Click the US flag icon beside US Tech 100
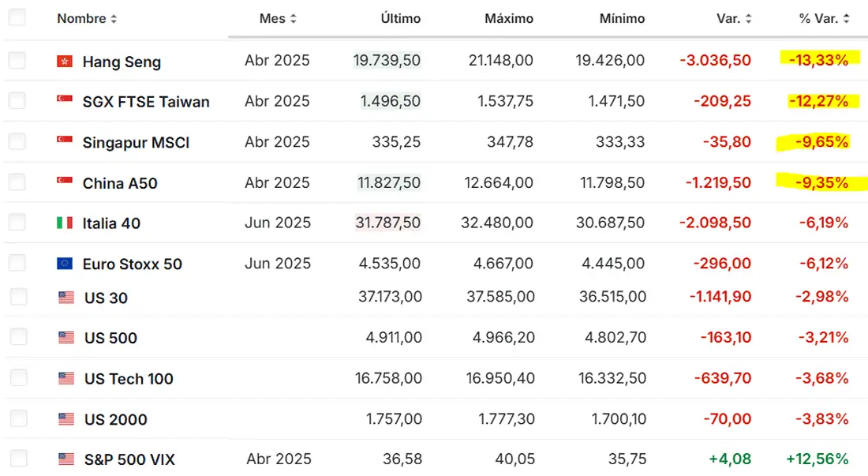 pyautogui.click(x=66, y=379)
